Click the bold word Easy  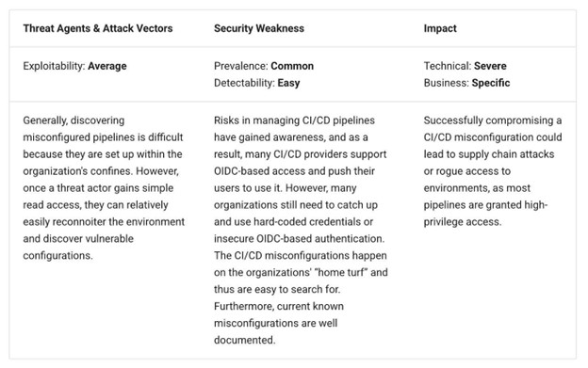point(288,83)
